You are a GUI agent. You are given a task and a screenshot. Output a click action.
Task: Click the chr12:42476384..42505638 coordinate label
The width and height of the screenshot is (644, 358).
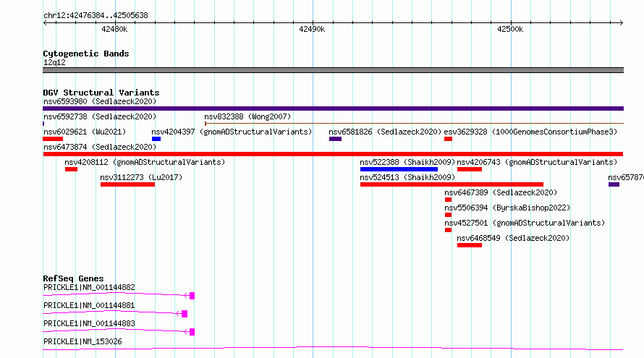(96, 15)
